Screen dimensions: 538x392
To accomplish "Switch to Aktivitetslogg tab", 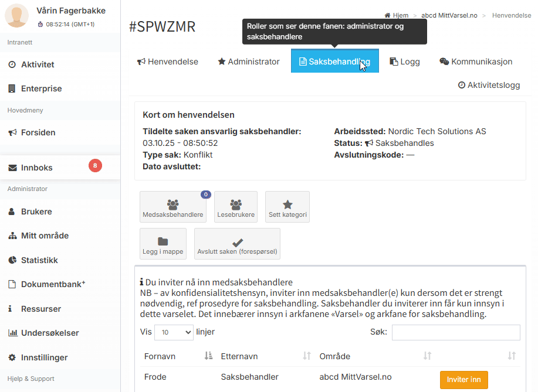I will pos(489,85).
